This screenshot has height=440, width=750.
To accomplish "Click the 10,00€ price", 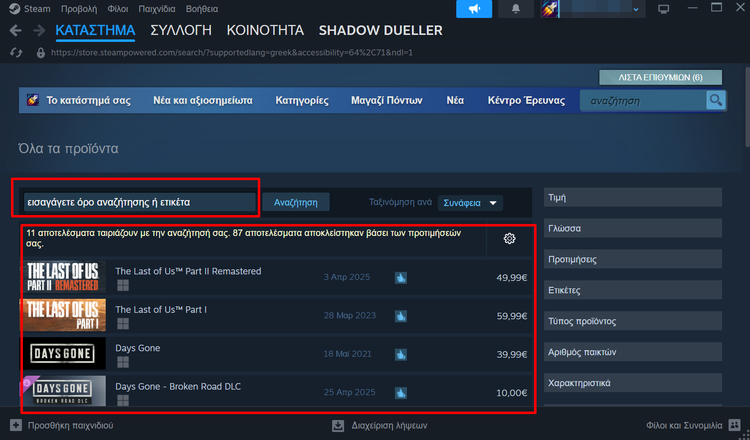I will pos(511,393).
